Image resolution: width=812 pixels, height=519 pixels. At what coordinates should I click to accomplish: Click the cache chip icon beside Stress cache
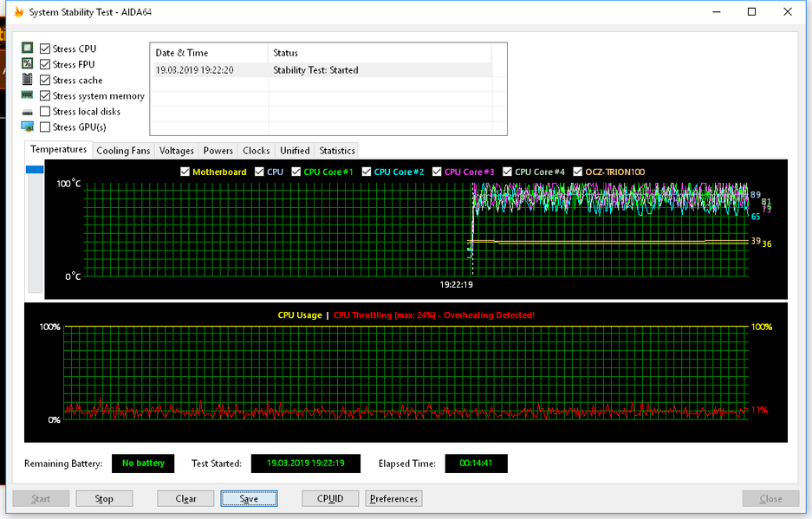coord(28,80)
